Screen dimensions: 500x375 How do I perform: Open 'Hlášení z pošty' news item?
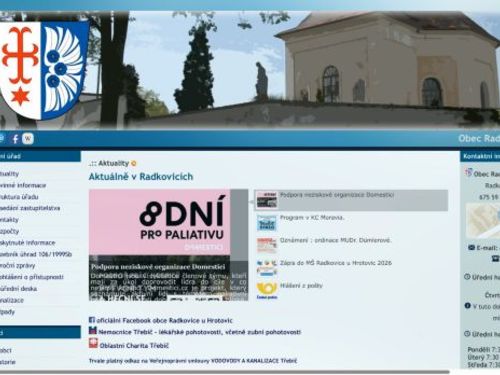coord(301,286)
